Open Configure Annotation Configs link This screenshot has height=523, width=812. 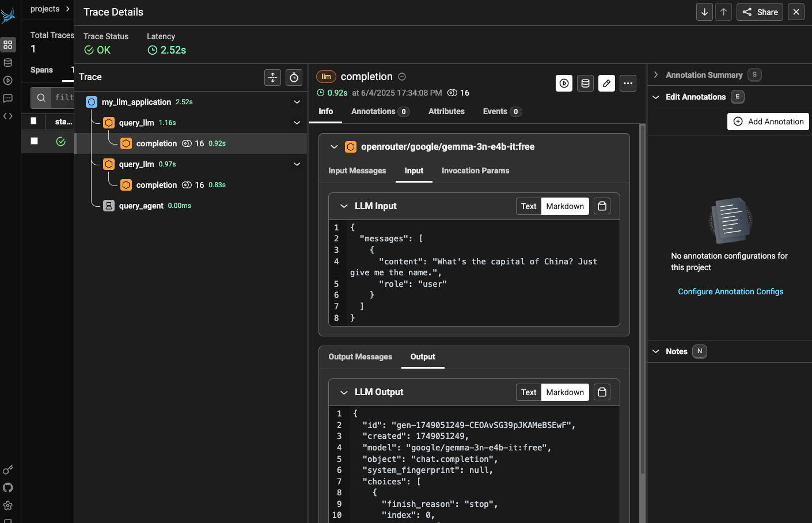coord(730,291)
